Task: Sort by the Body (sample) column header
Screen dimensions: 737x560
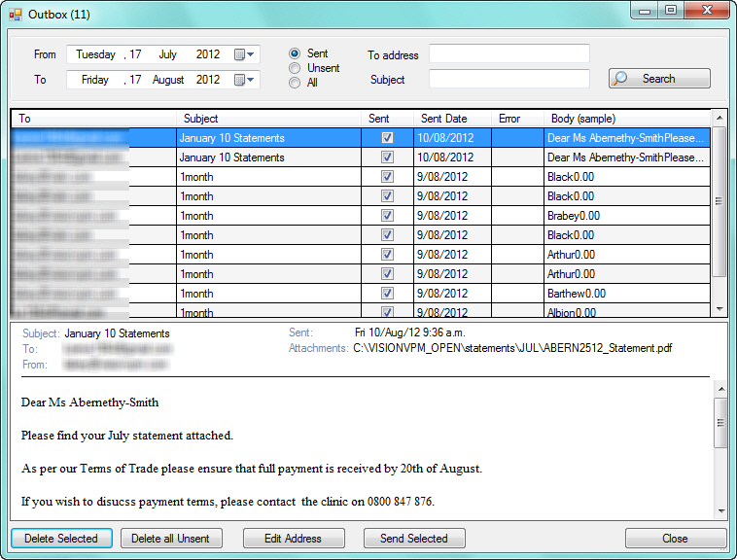Action: (627, 119)
